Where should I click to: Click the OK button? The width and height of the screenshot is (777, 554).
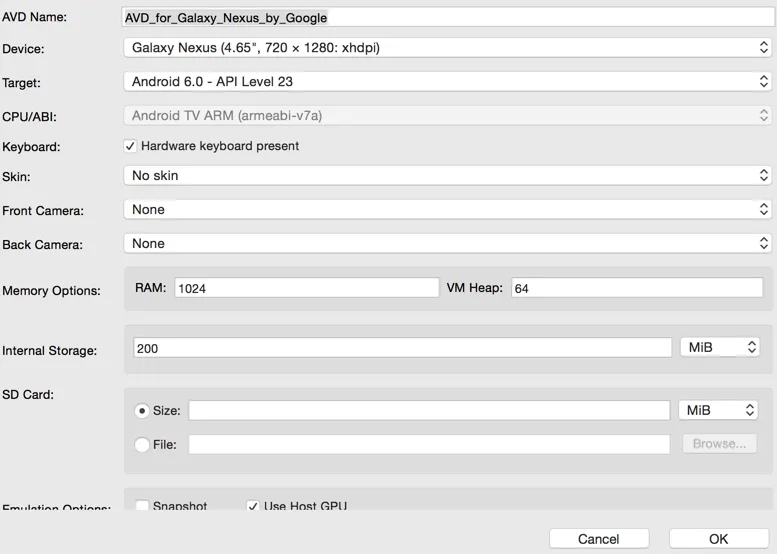click(719, 539)
